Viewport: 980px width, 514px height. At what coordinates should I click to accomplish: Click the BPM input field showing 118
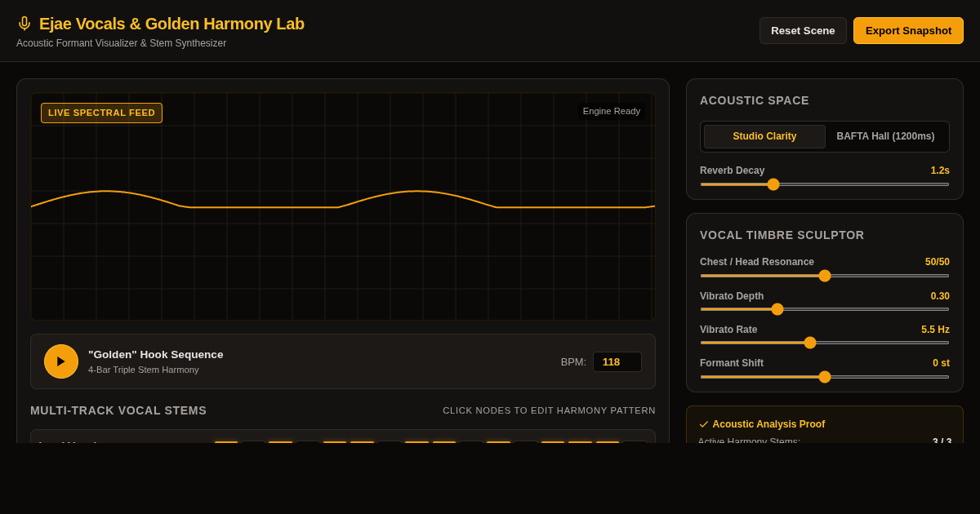(617, 361)
